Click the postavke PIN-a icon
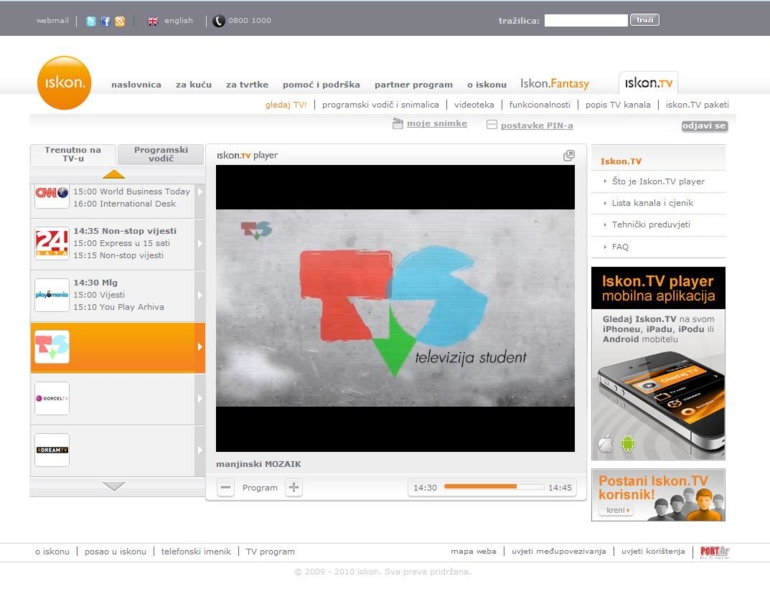Viewport: 770px width, 591px height. (492, 125)
